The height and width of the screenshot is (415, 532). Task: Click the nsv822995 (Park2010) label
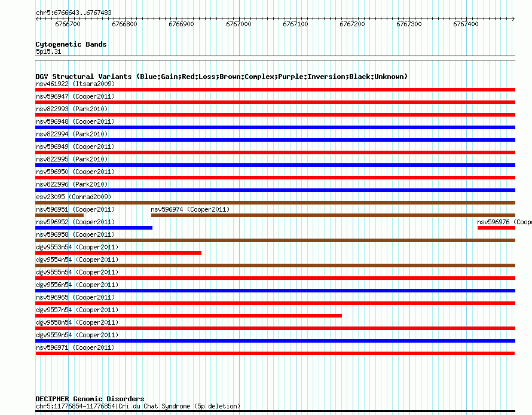tap(72, 159)
